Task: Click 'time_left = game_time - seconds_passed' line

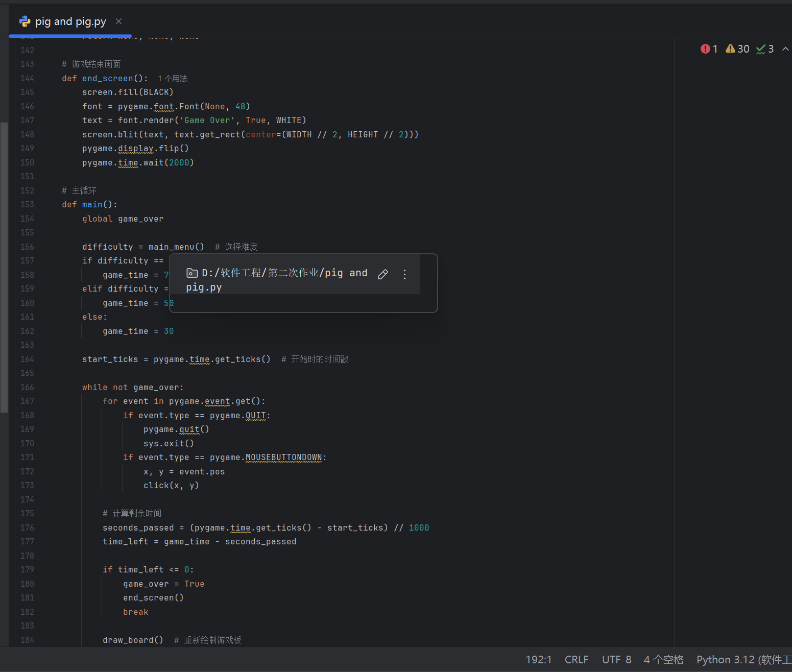Action: coord(200,541)
